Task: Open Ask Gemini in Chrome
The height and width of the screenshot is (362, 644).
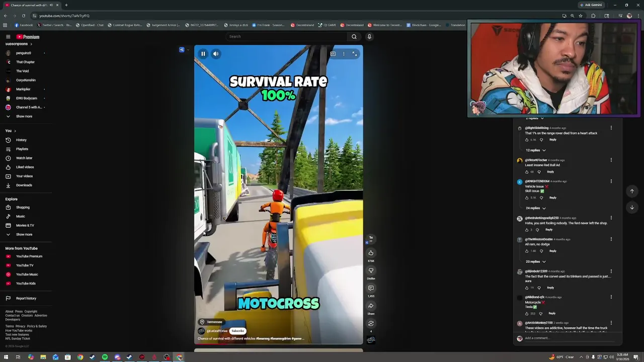Action: [591, 5]
